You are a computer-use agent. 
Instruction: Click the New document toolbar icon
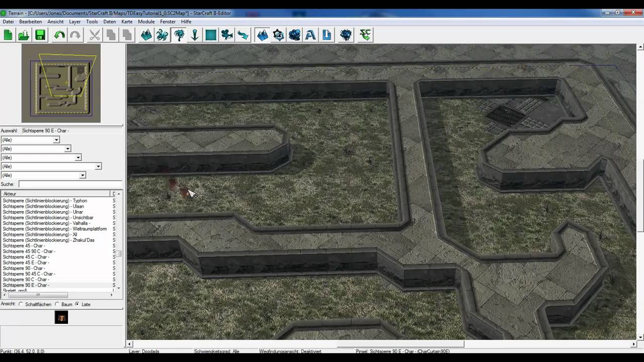(x=8, y=35)
